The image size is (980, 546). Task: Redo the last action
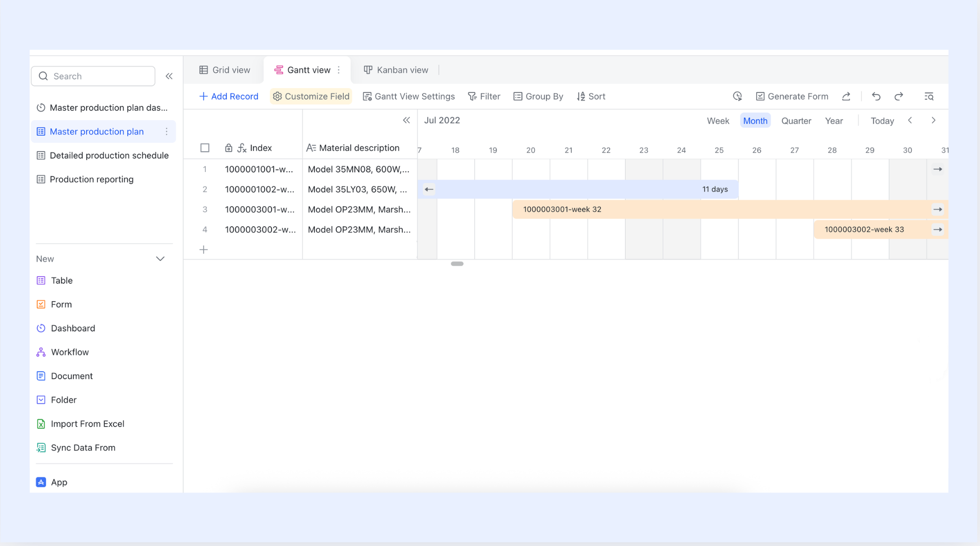[899, 96]
